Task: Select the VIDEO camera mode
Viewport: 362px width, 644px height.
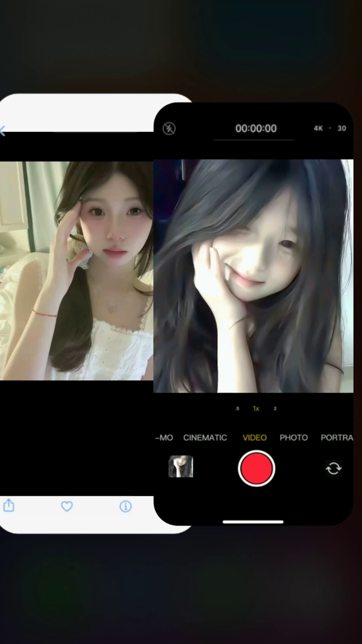Action: pyautogui.click(x=254, y=438)
